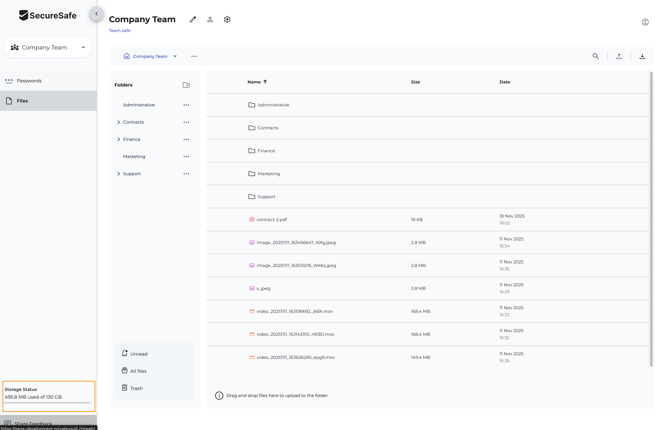Image resolution: width=670 pixels, height=430 pixels.
Task: Open user account profile icon
Action: [x=645, y=21]
